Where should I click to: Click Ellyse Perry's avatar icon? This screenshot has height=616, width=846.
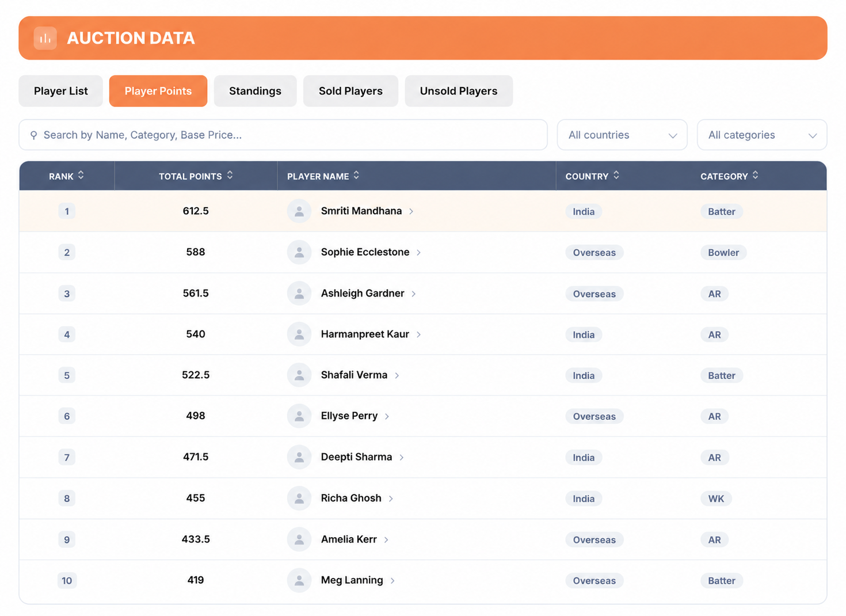(x=299, y=416)
